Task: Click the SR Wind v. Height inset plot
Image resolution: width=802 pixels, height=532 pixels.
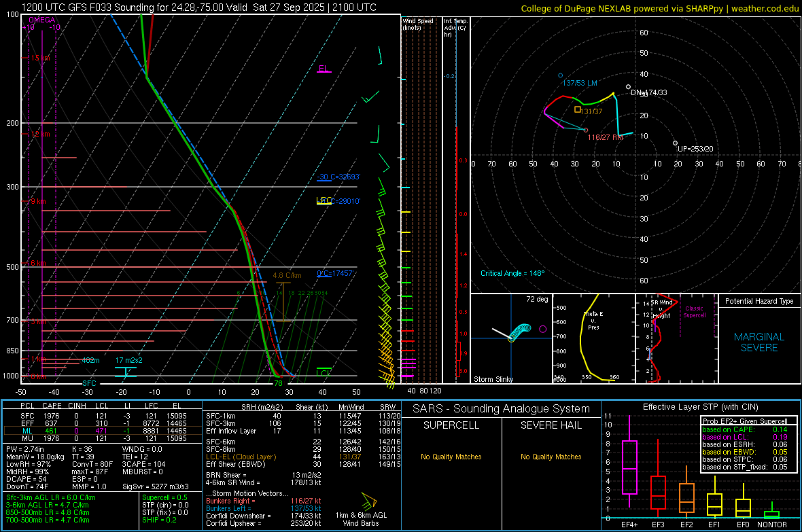Action: pos(676,338)
